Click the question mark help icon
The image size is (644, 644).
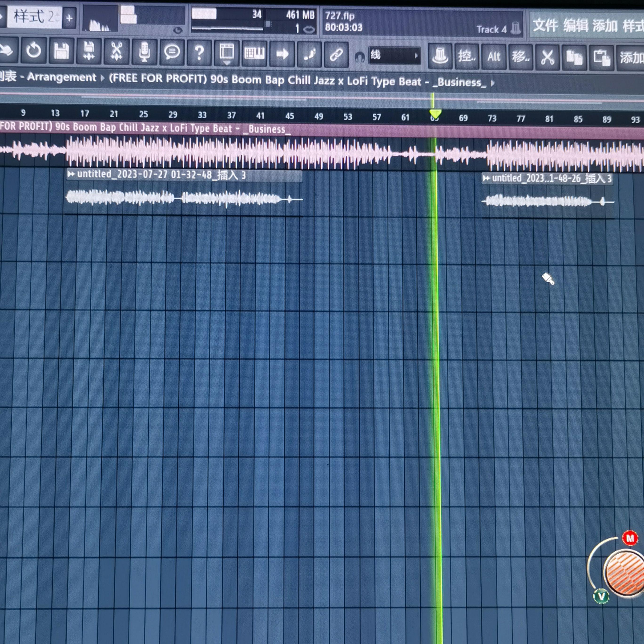tap(199, 53)
